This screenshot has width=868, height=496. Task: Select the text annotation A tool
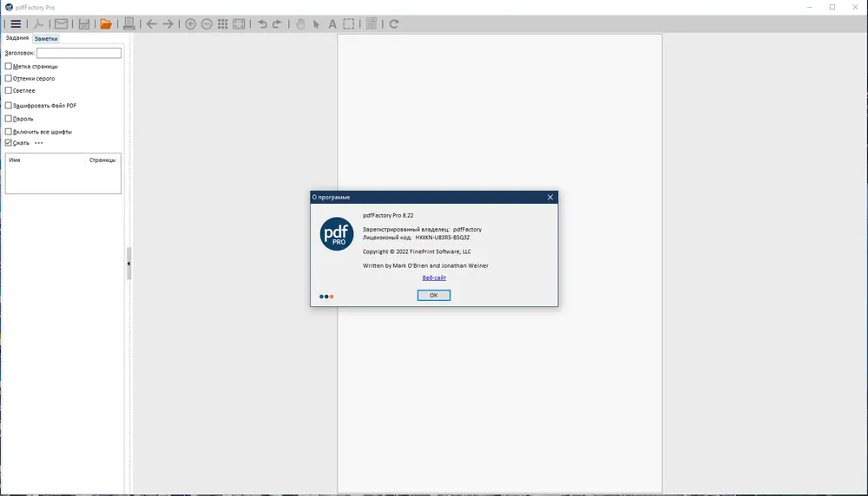(x=332, y=23)
